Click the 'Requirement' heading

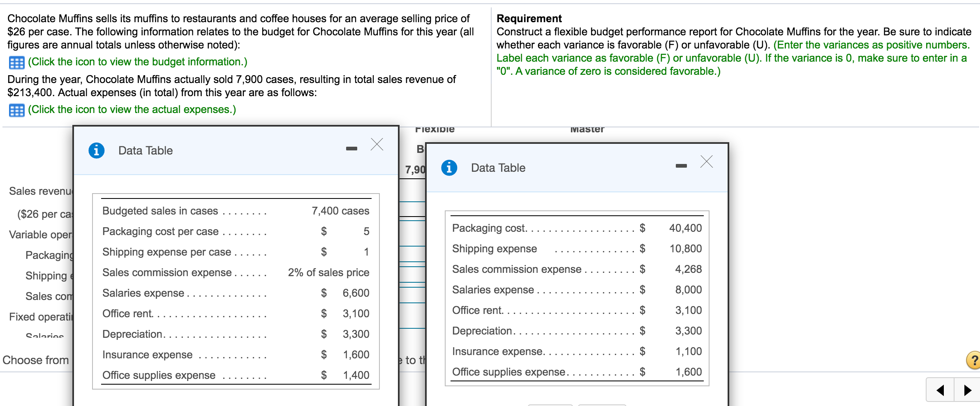tap(529, 18)
